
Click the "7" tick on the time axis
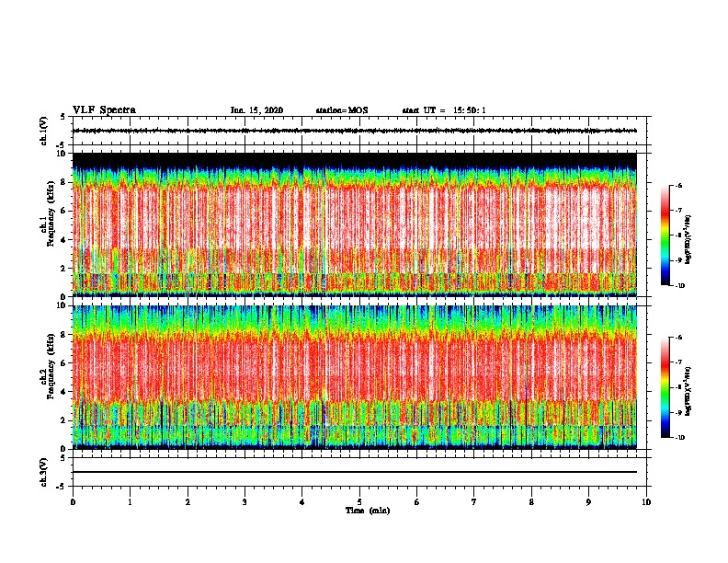coord(474,502)
